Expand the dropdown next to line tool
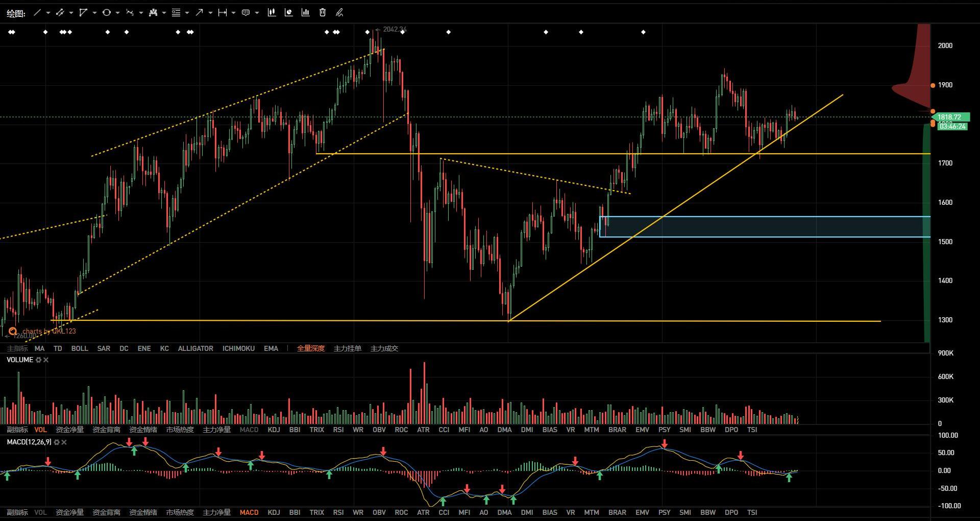The width and height of the screenshot is (980, 521). (48, 13)
